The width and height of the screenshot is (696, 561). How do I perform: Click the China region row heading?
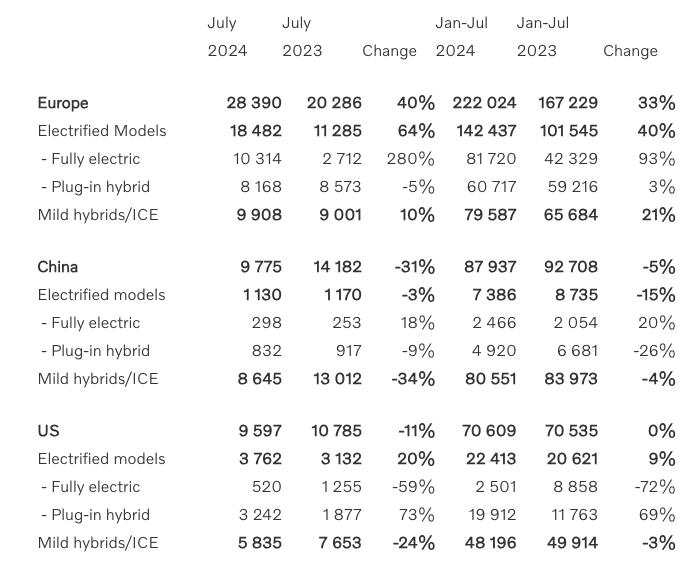(58, 267)
